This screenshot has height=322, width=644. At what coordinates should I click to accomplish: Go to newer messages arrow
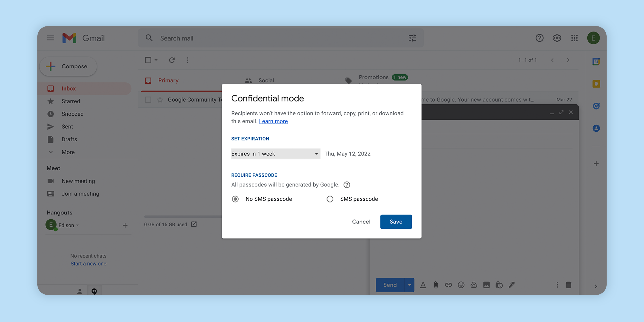pos(552,60)
